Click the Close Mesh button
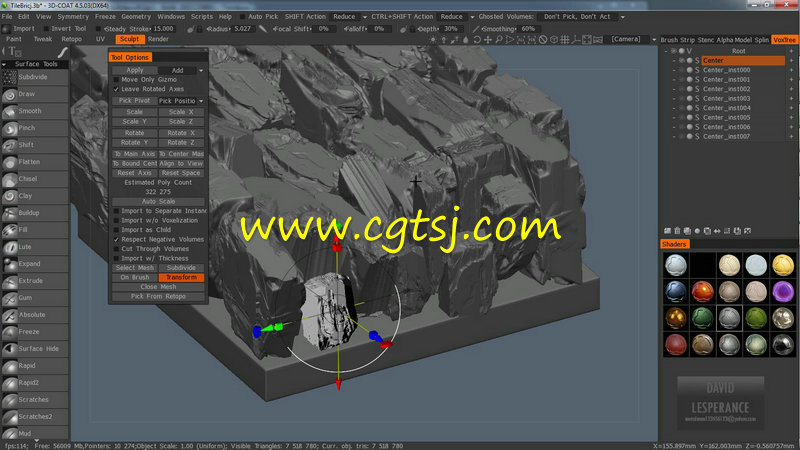800x450 pixels. [158, 287]
